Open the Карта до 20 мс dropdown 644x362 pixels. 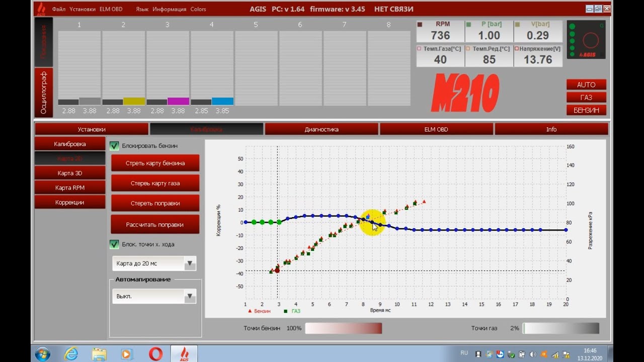point(154,263)
